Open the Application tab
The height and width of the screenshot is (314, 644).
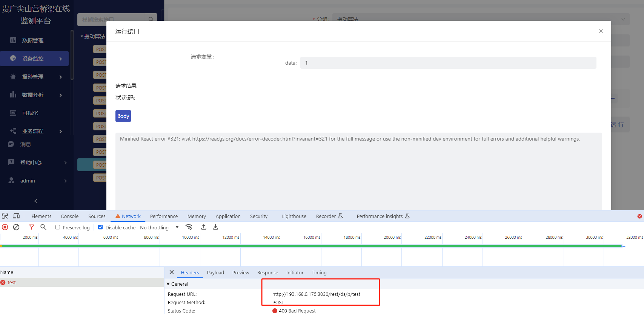[228, 216]
